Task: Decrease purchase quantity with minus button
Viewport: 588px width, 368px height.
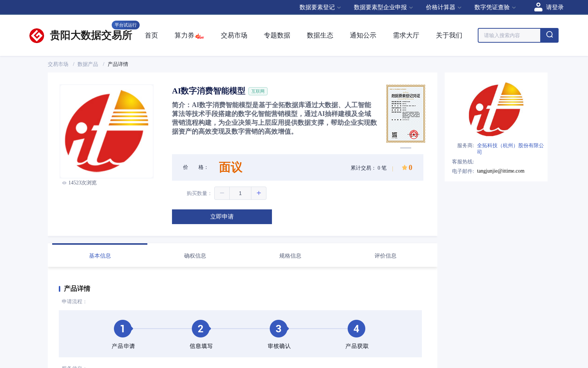Action: (x=222, y=193)
